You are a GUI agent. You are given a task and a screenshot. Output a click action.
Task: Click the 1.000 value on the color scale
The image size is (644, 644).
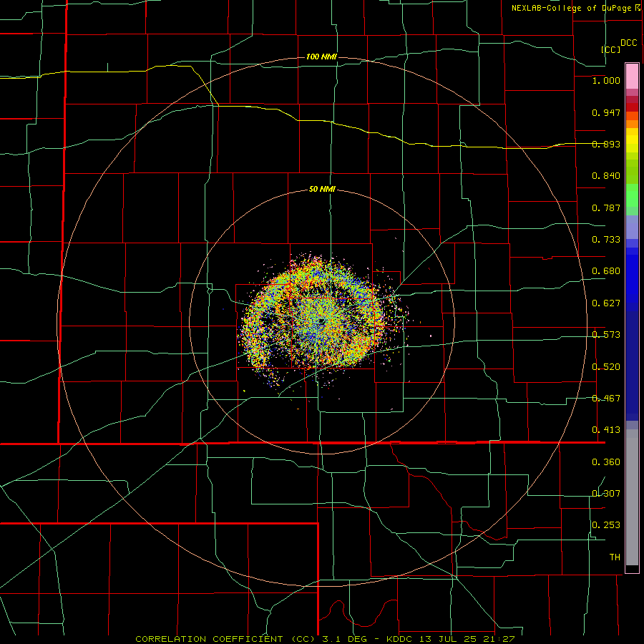coord(606,80)
